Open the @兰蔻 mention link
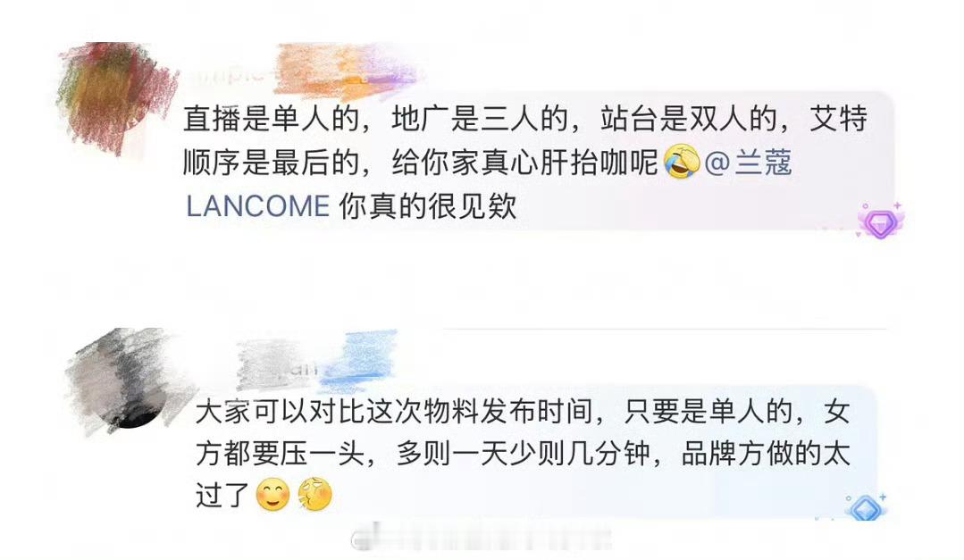The height and width of the screenshot is (560, 964). click(x=748, y=163)
